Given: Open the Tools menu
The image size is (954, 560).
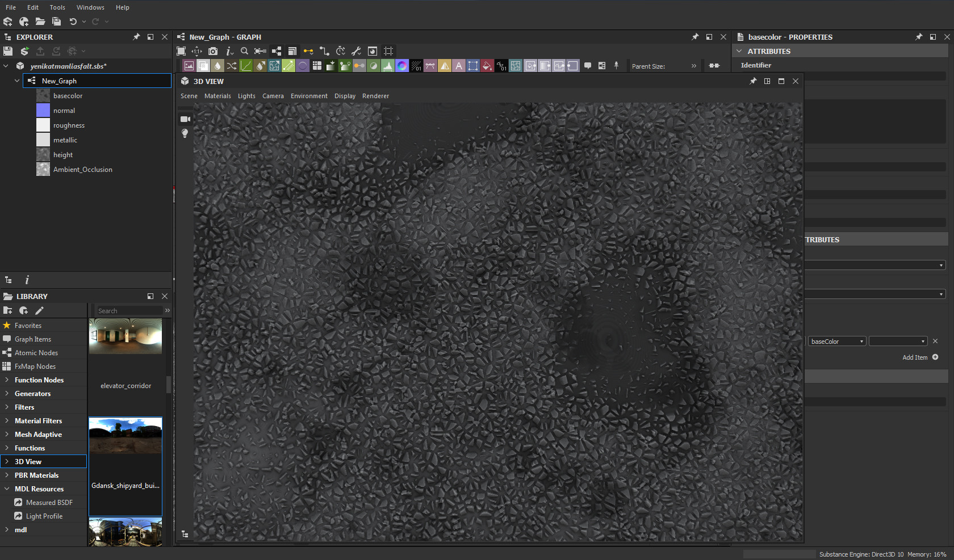Looking at the screenshot, I should (57, 7).
